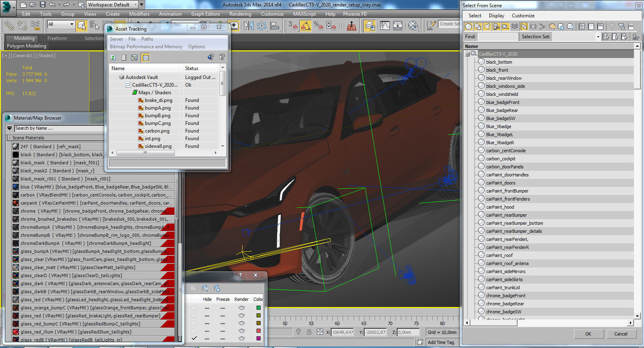Open the Schematic View icon
Viewport: 644px width, 348px height.
[x=398, y=26]
